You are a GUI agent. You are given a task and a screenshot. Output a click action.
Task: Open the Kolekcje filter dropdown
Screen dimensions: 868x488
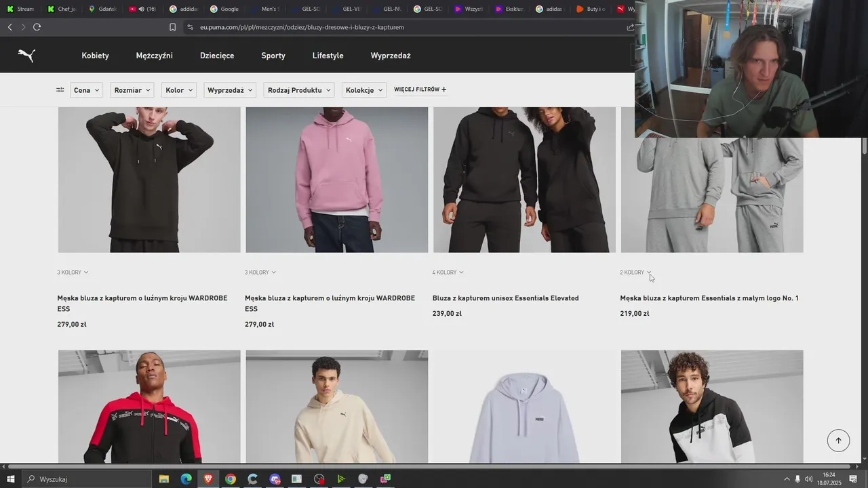pos(364,90)
